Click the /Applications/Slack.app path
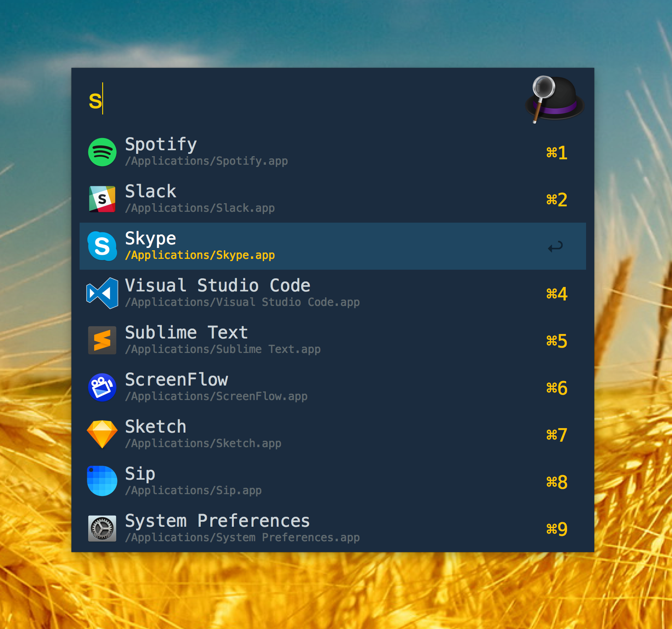Viewport: 672px width, 629px height. [200, 208]
